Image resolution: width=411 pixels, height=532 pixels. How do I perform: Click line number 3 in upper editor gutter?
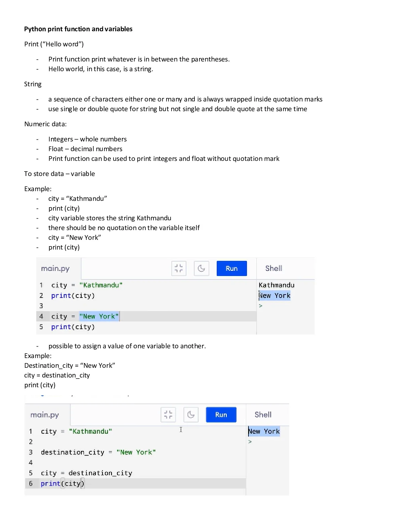[x=41, y=306]
